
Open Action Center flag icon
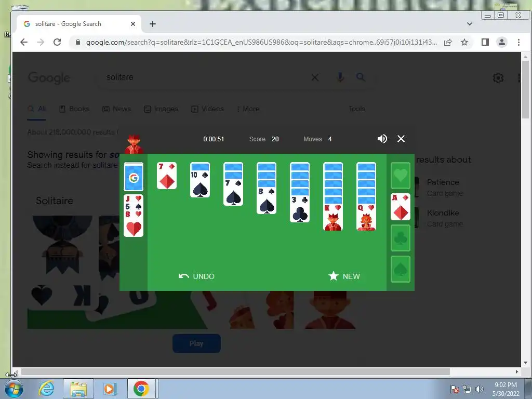coord(455,389)
